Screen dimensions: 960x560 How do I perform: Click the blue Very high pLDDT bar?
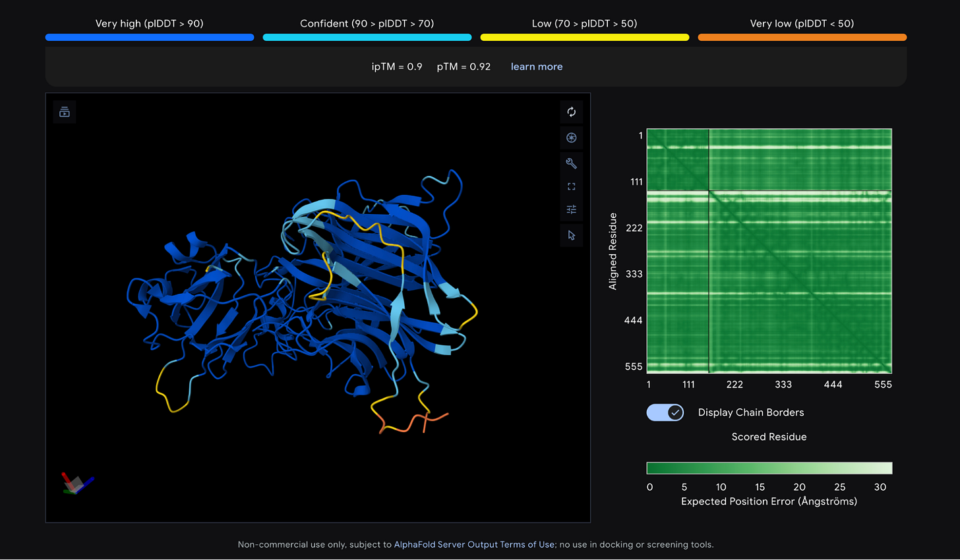(150, 38)
